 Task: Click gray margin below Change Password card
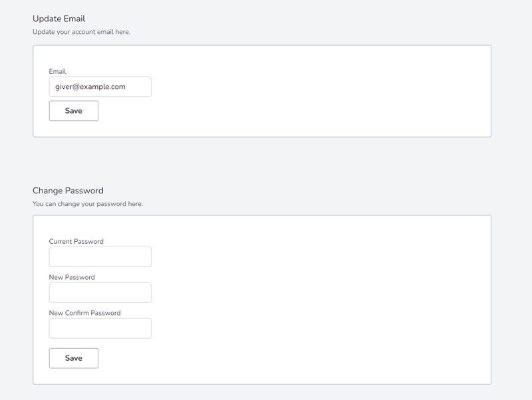(x=262, y=393)
